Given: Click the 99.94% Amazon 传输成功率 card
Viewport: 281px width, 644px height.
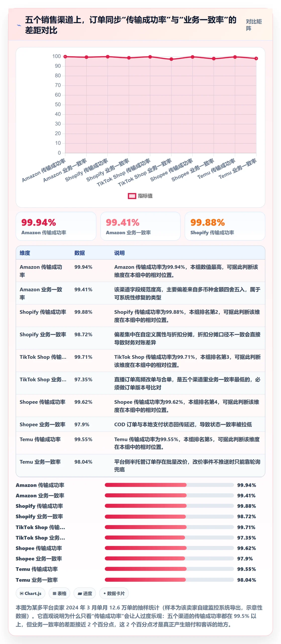Looking at the screenshot, I should click(x=56, y=226).
